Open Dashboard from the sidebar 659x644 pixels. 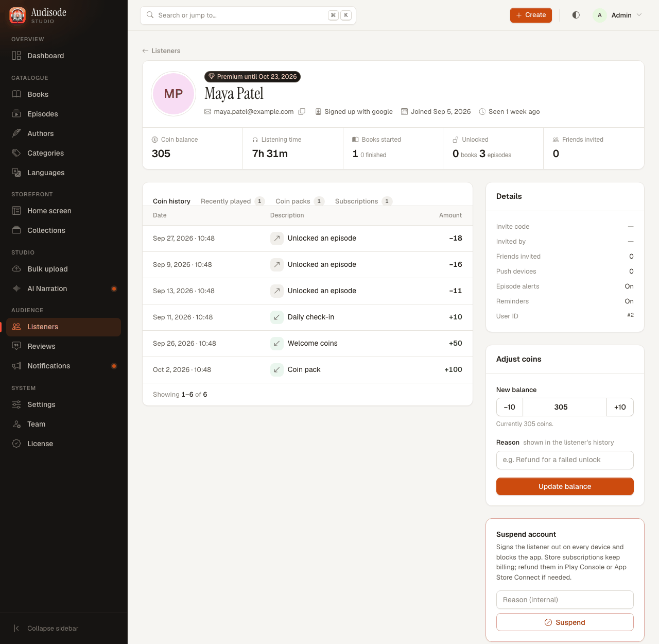click(x=64, y=56)
